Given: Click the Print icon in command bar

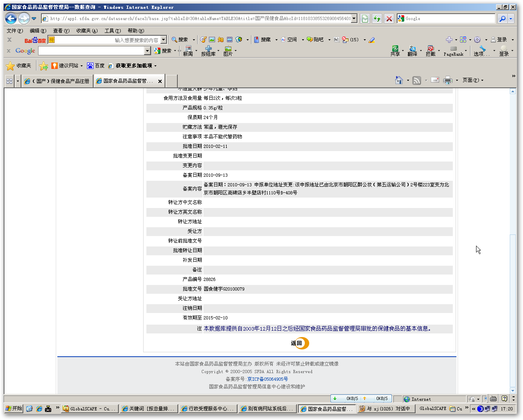Looking at the screenshot, I should coord(448,80).
